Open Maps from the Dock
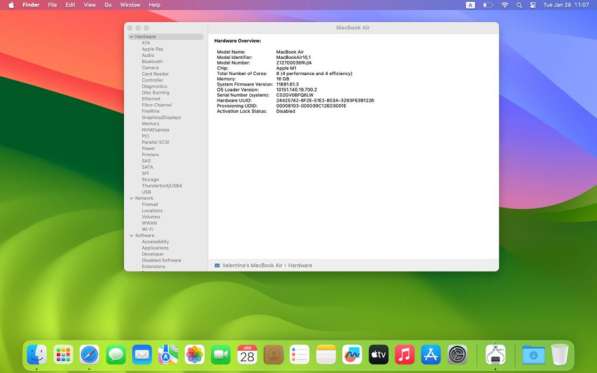The image size is (597, 373). point(168,355)
